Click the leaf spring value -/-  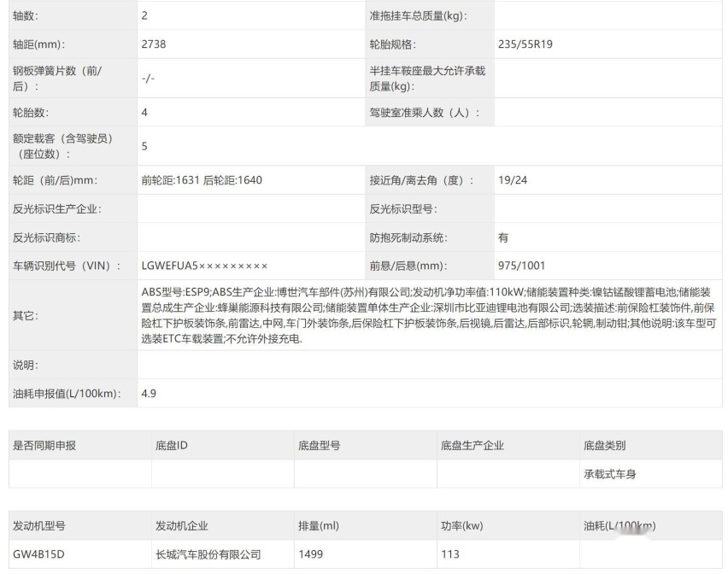pyautogui.click(x=148, y=79)
